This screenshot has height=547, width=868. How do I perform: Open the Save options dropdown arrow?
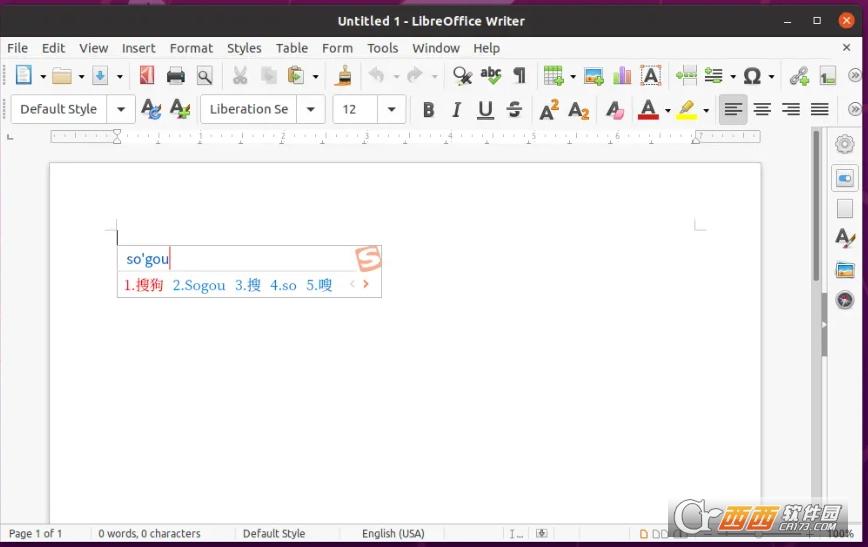click(119, 76)
